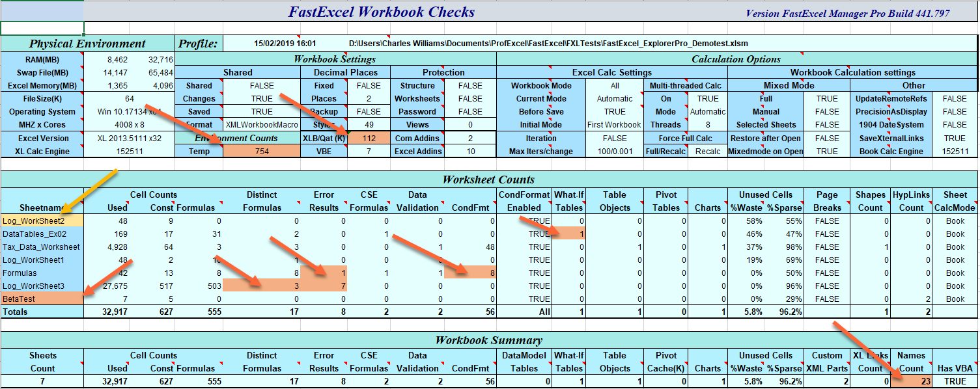Select the "XLB/Qat (K)" label
This screenshot has width=980, height=389.
coord(324,139)
